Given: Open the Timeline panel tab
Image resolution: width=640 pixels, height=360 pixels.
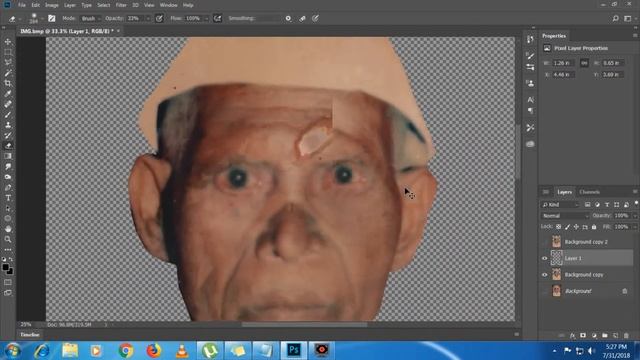Looking at the screenshot, I should point(30,335).
